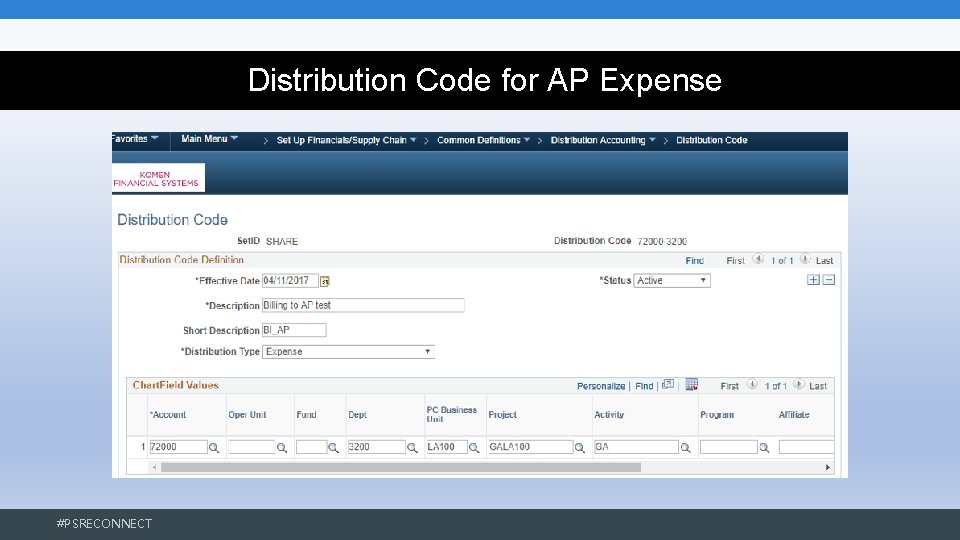Click the Distribution Code breadcrumb
Image resolution: width=960 pixels, height=540 pixels.
711,140
